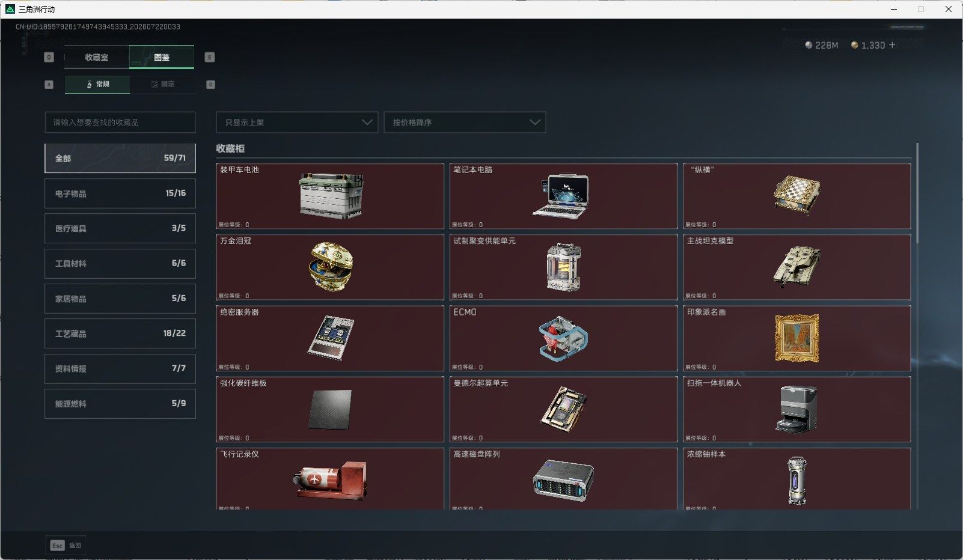The height and width of the screenshot is (560, 963).
Task: Open the 扫拖一体机器人 robot vacuum icon
Action: pyautogui.click(x=796, y=409)
